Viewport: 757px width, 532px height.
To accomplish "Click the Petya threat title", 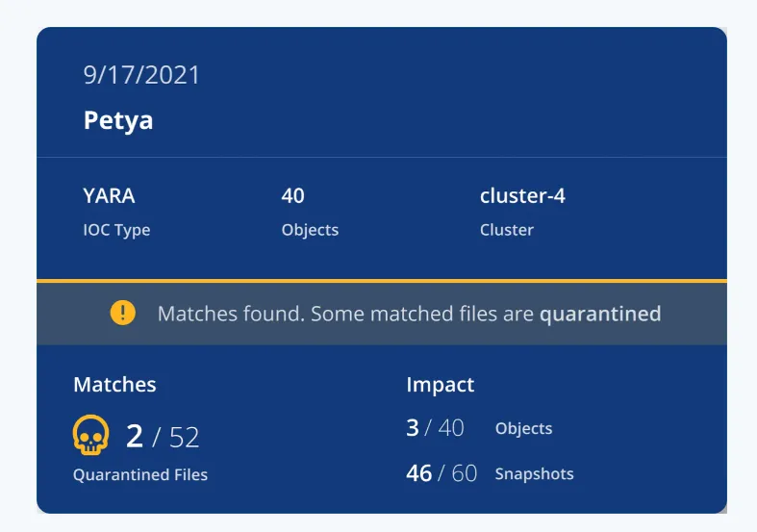I will pyautogui.click(x=118, y=121).
